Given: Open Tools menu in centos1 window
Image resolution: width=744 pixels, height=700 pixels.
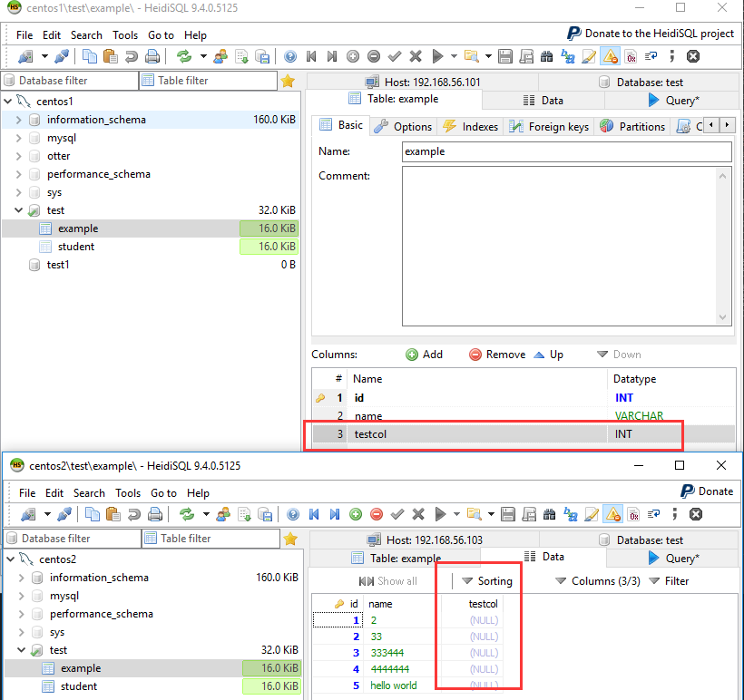Looking at the screenshot, I should [x=125, y=35].
